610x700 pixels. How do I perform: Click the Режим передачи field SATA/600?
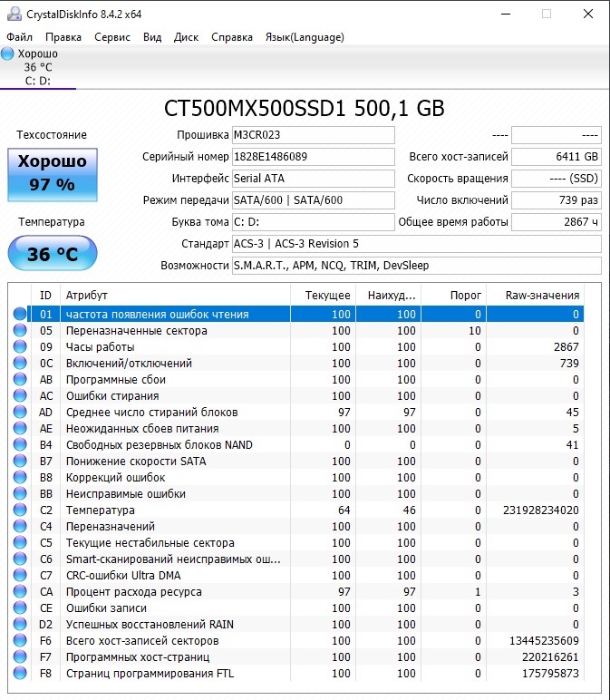point(314,200)
